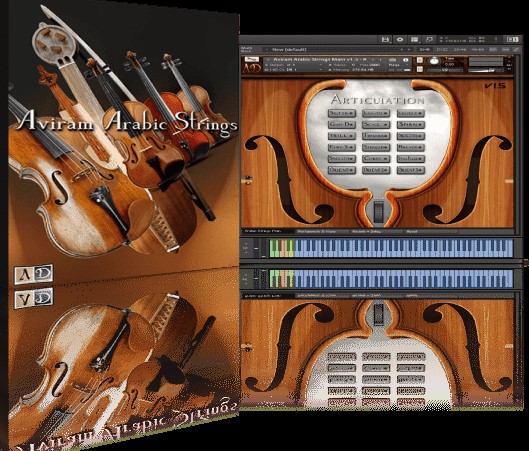Switch to rack page 01-16
Viewport: 529px width, 451px height.
425,50
